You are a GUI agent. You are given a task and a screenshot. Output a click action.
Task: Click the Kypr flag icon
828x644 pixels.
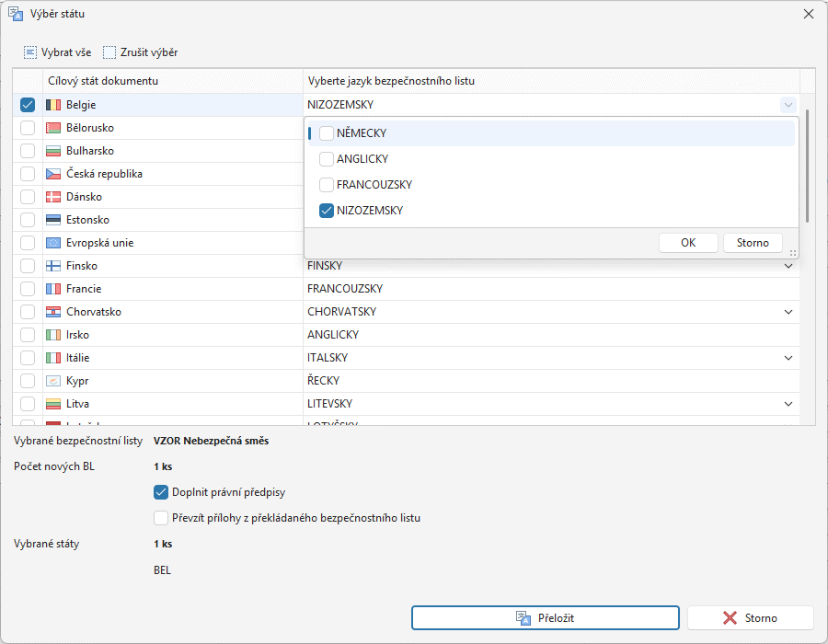point(53,381)
